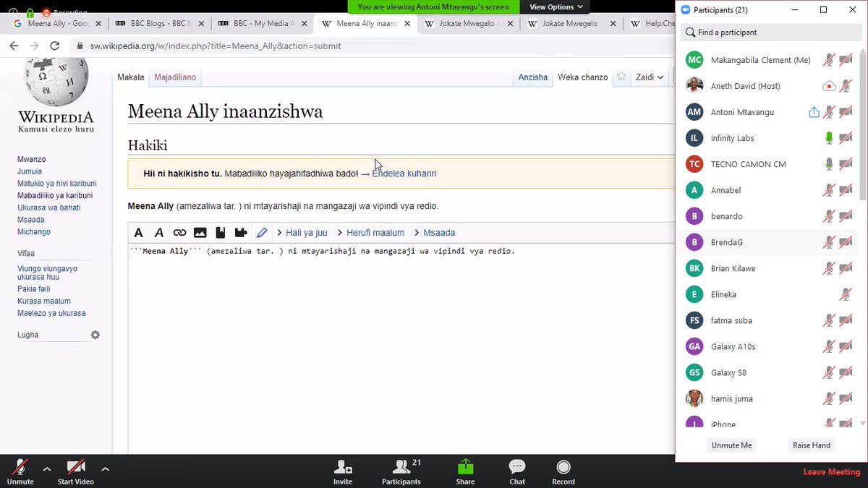Open the reference citation icon

(221, 232)
